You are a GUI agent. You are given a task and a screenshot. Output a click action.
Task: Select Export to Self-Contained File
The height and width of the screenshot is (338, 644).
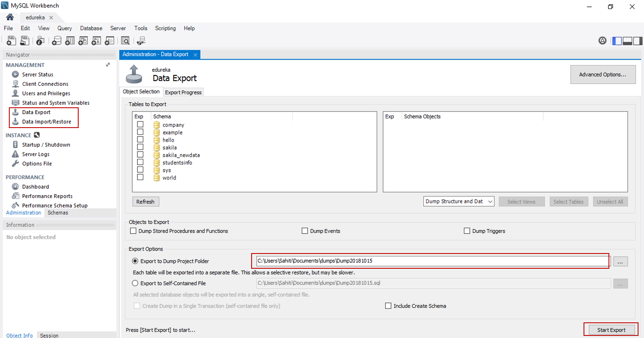point(135,283)
